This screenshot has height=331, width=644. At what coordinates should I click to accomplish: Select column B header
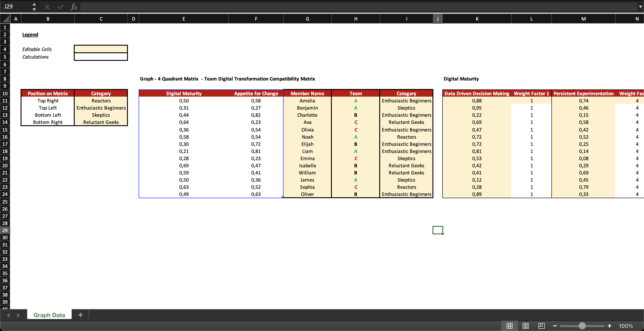(x=48, y=19)
